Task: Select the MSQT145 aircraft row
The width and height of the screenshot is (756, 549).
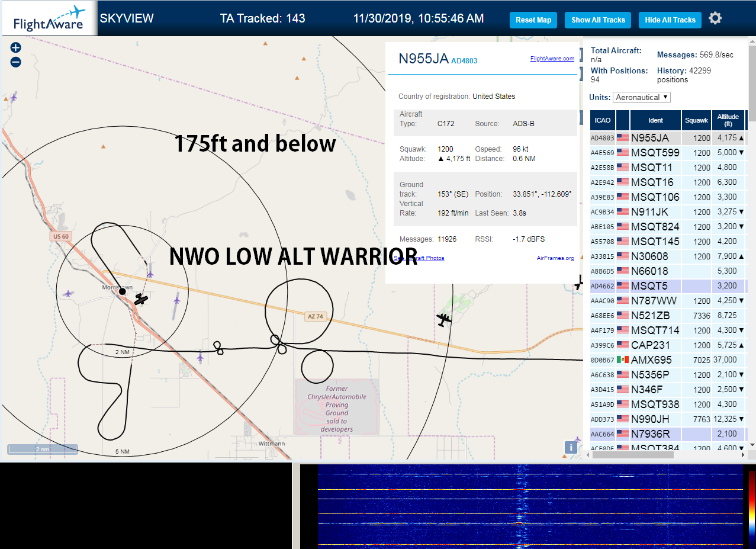Action: click(x=668, y=242)
